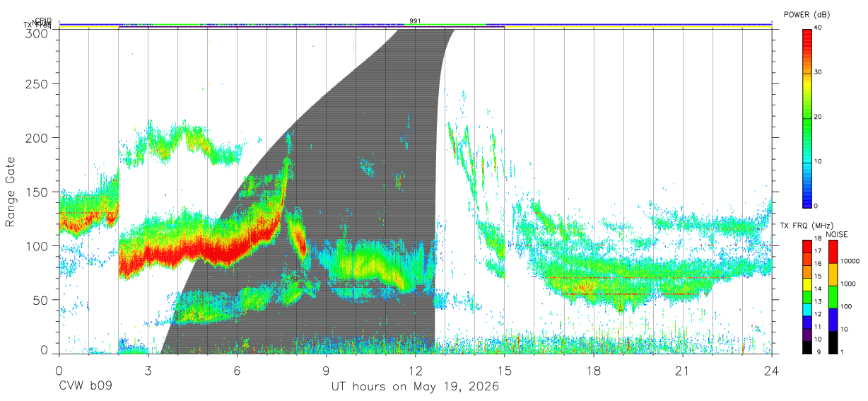
Task: Click the 991 CPID value label
Action: pos(415,21)
